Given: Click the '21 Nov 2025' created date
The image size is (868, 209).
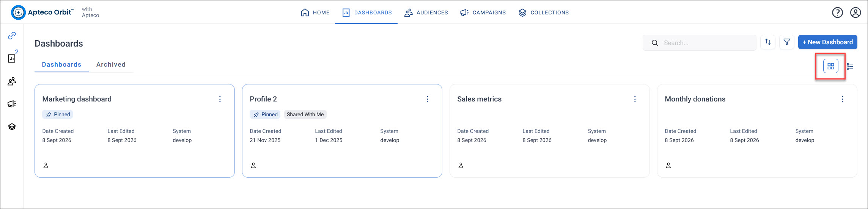Looking at the screenshot, I should [x=265, y=140].
